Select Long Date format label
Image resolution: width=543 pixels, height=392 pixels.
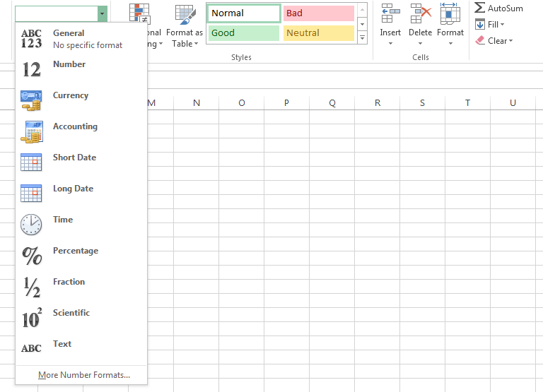(x=73, y=189)
